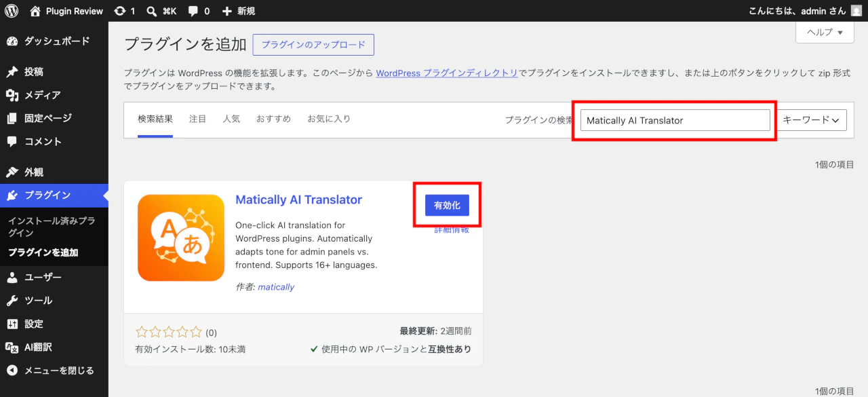The height and width of the screenshot is (397, 868).
Task: Click the 最終更新: 2週間前 text
Action: tap(435, 331)
